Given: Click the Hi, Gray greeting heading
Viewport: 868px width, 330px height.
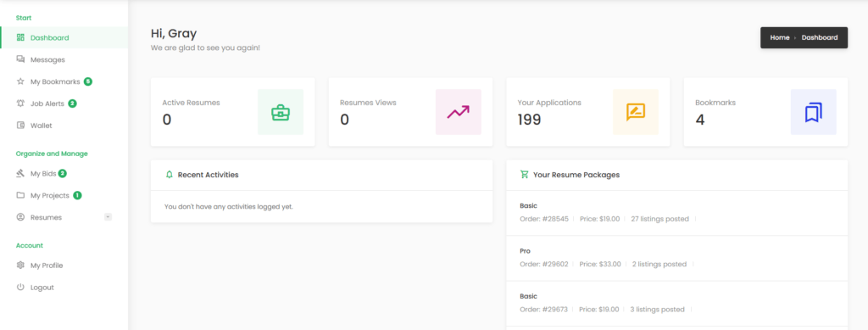Looking at the screenshot, I should pos(174,34).
